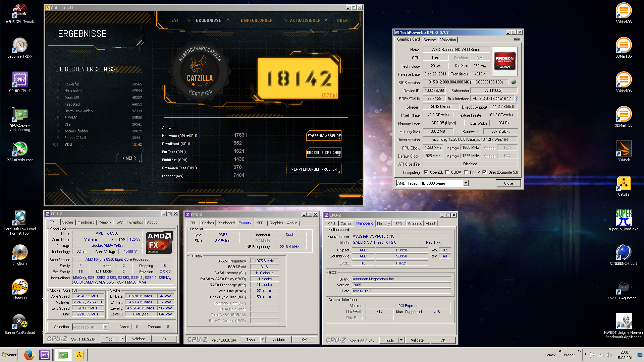
Task: Open Tools dropdown arrow in Memory tab window
Action: pyautogui.click(x=263, y=340)
